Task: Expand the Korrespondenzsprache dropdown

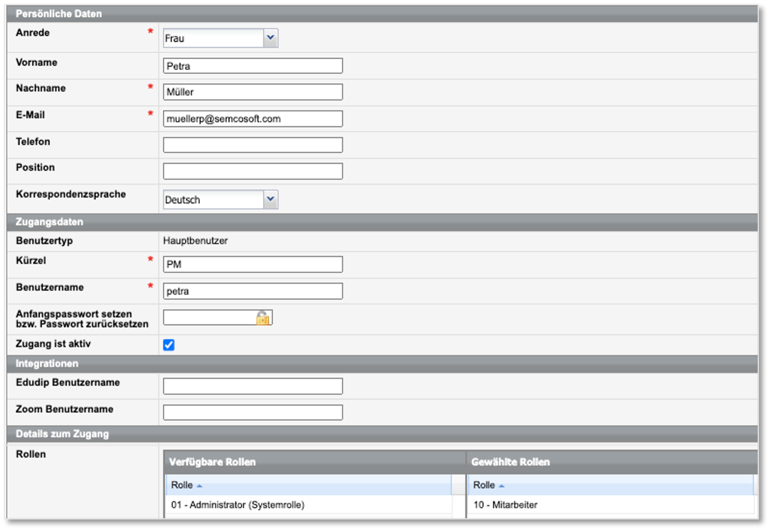Action: tap(270, 200)
